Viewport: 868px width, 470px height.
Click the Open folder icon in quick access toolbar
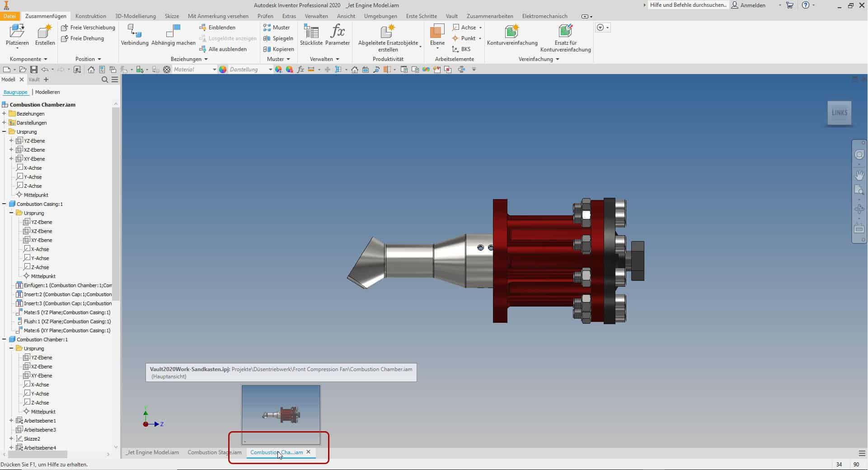pos(23,70)
